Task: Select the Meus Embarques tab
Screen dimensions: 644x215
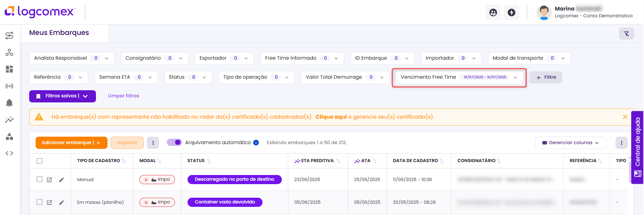Action: tap(59, 33)
